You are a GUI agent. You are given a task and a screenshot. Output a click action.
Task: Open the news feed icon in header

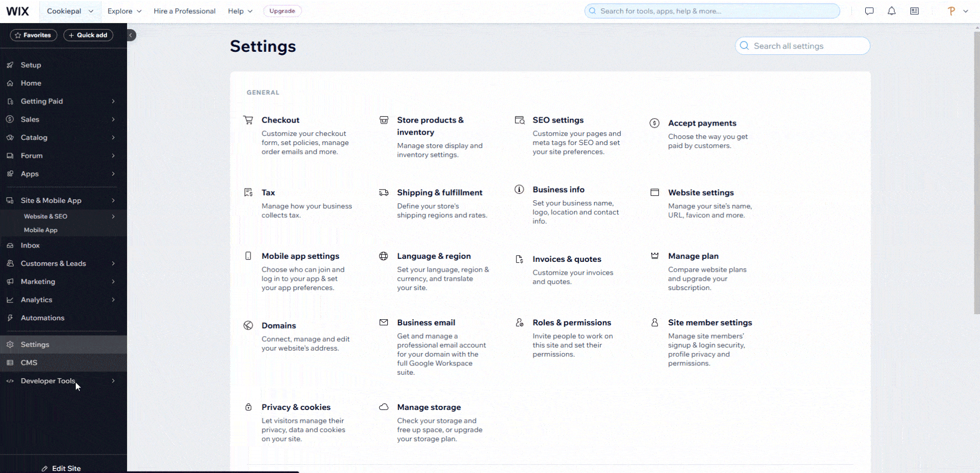coord(914,11)
